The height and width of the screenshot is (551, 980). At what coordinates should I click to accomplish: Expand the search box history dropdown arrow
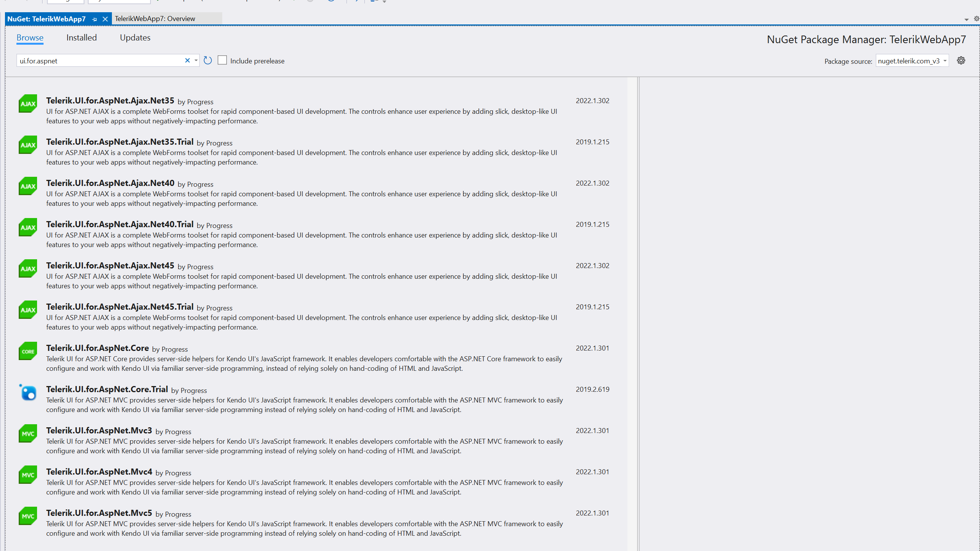(x=196, y=60)
